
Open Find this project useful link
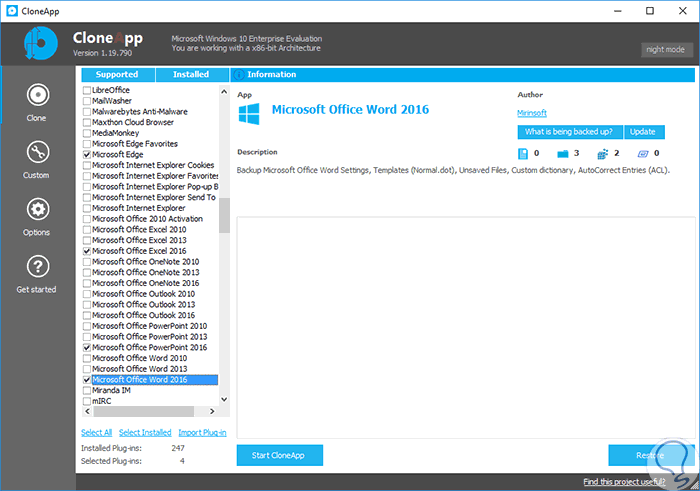(x=624, y=482)
